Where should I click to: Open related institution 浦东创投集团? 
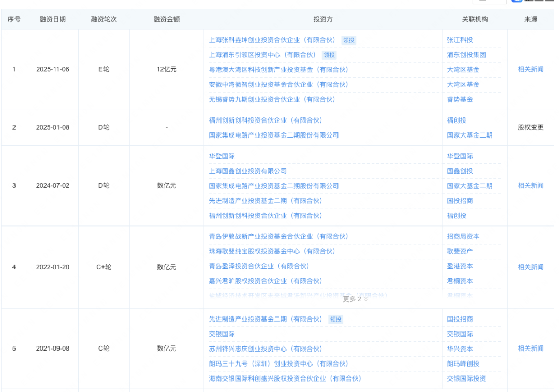[x=466, y=55]
